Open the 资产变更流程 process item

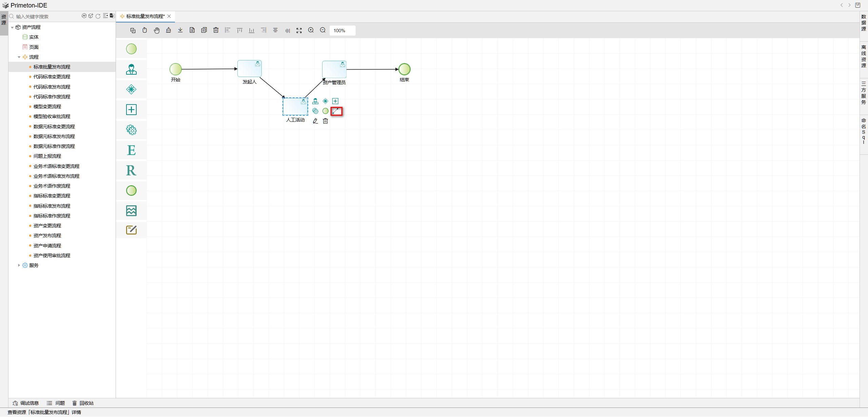[x=47, y=226]
